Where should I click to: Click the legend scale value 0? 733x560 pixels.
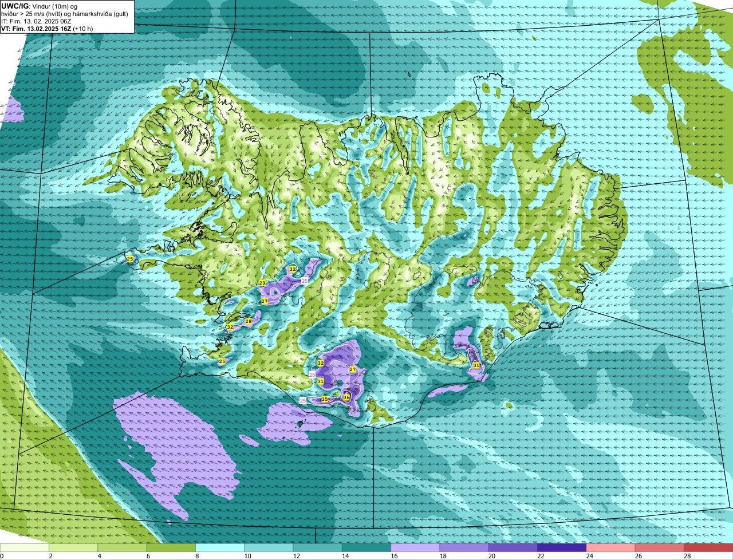(2, 556)
